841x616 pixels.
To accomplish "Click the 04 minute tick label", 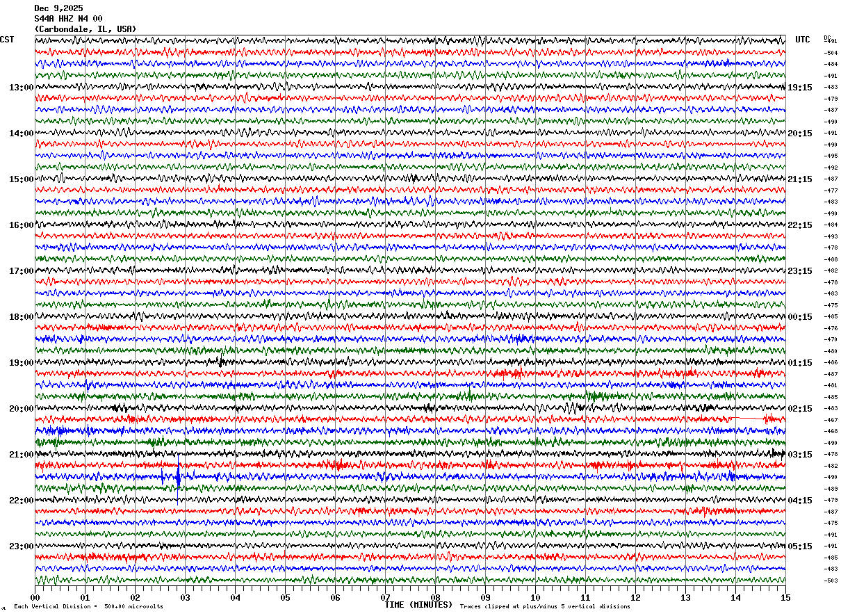I will pyautogui.click(x=235, y=597).
